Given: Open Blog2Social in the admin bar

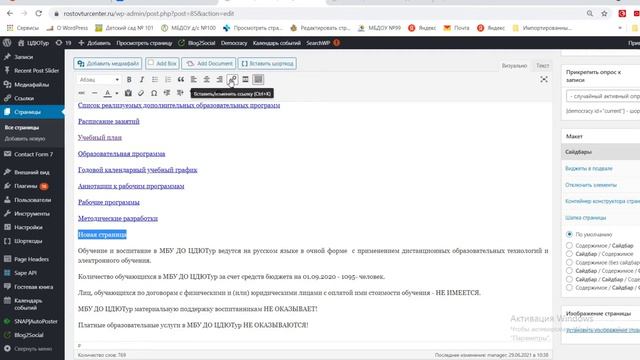Looking at the screenshot, I should tap(197, 43).
